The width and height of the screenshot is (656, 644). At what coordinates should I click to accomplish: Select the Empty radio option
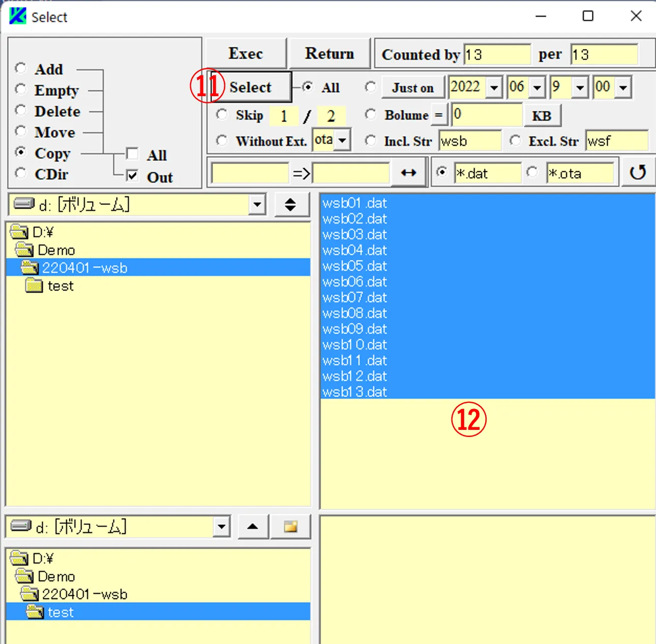[x=21, y=90]
